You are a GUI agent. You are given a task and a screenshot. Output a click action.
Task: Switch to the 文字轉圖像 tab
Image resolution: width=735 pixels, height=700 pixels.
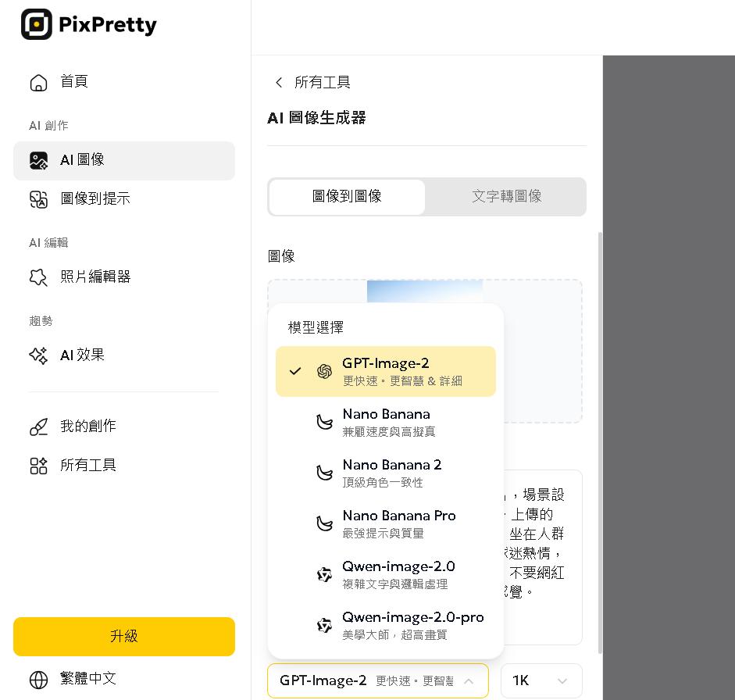tap(506, 196)
